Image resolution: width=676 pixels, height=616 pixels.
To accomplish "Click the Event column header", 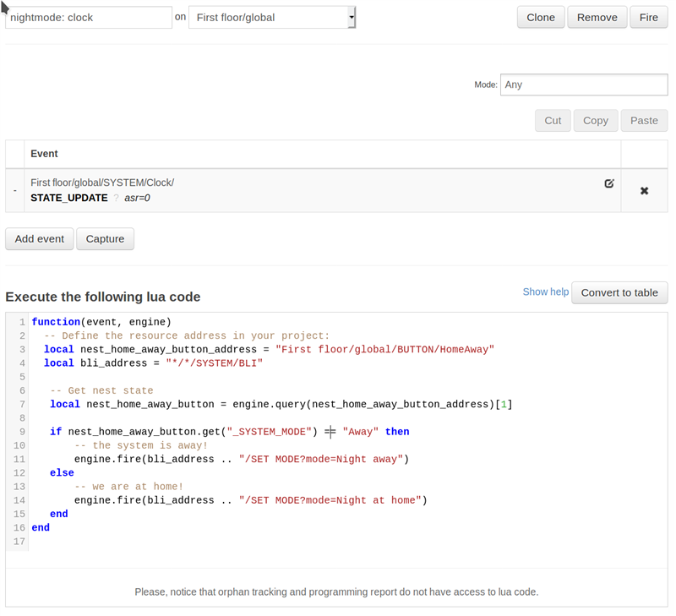I will (x=44, y=154).
